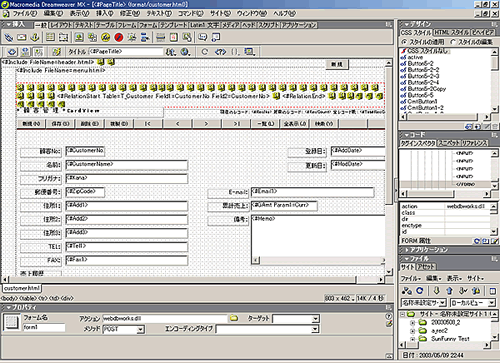
Task: Click the |< first record button
Action: click(148, 124)
